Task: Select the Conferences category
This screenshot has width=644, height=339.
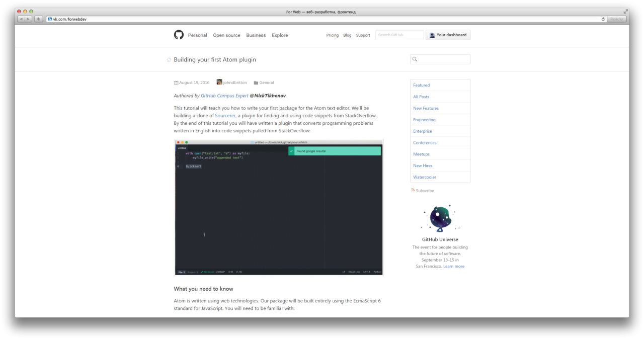Action: (440, 142)
